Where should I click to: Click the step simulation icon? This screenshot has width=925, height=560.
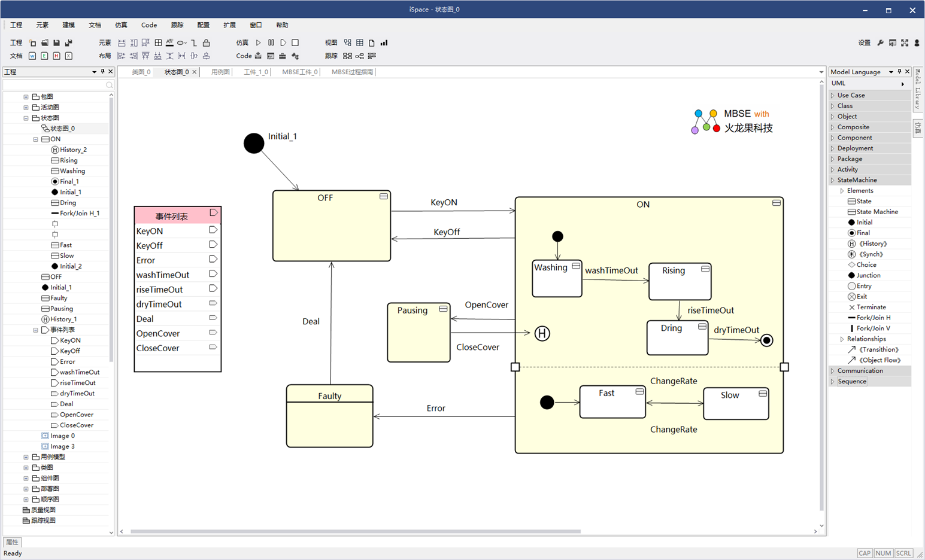[283, 43]
